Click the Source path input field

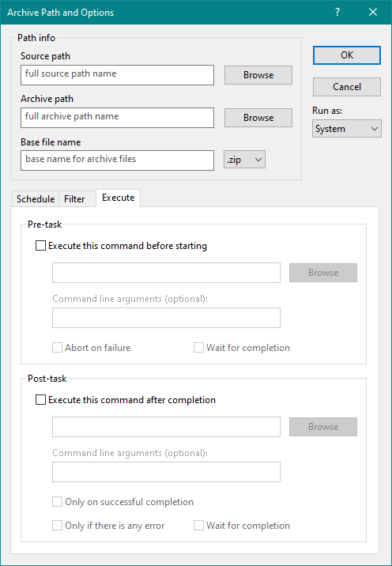117,75
